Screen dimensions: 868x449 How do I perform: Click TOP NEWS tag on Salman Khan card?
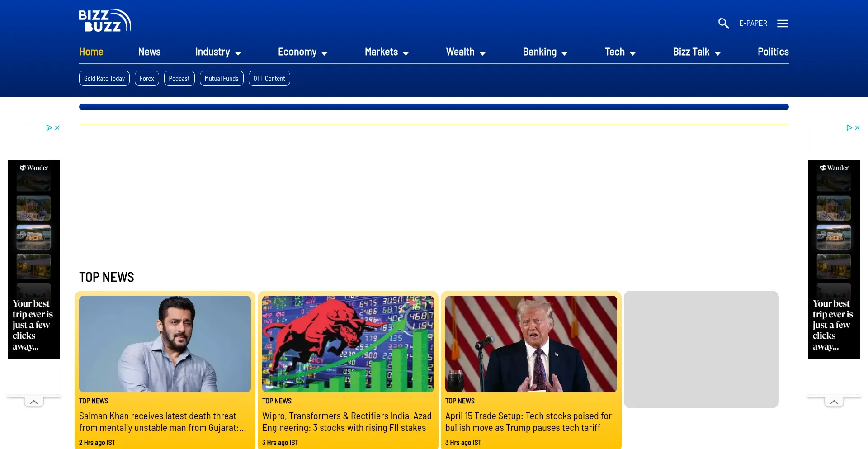tap(94, 401)
